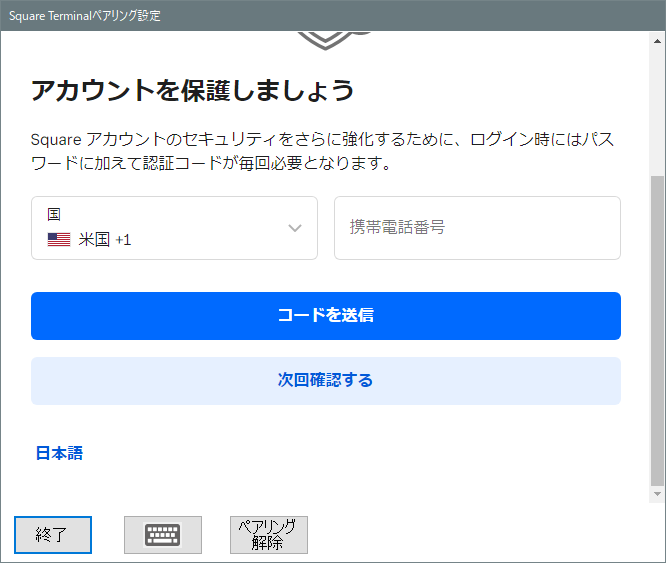Click the アカウントを保護しましょう heading
The image size is (666, 563).
[193, 91]
